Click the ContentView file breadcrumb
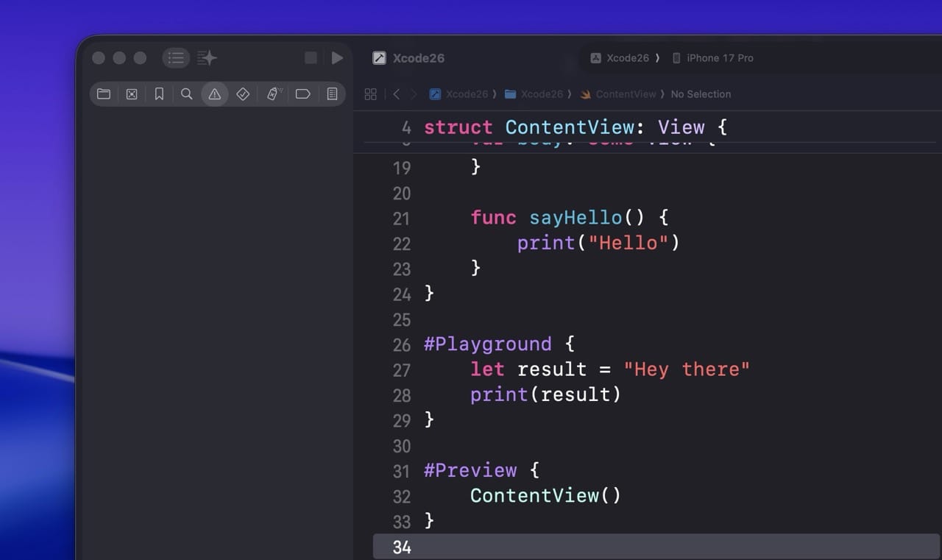The image size is (942, 560). [618, 94]
